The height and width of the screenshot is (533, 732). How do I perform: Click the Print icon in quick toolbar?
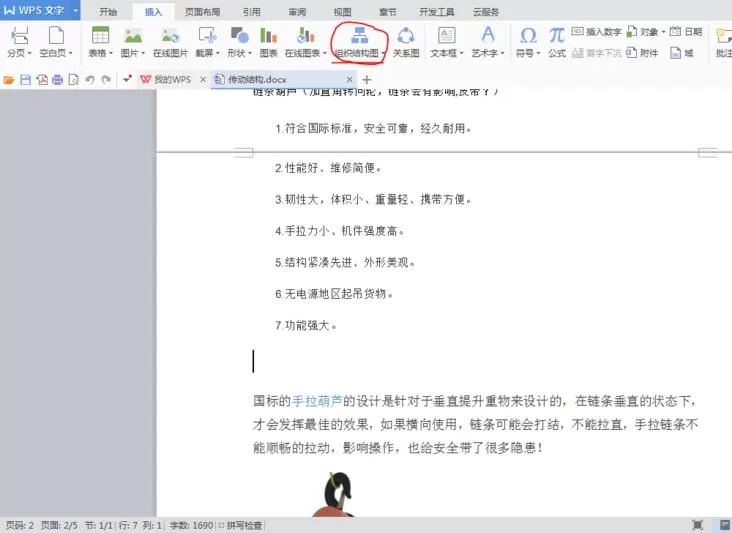point(57,80)
